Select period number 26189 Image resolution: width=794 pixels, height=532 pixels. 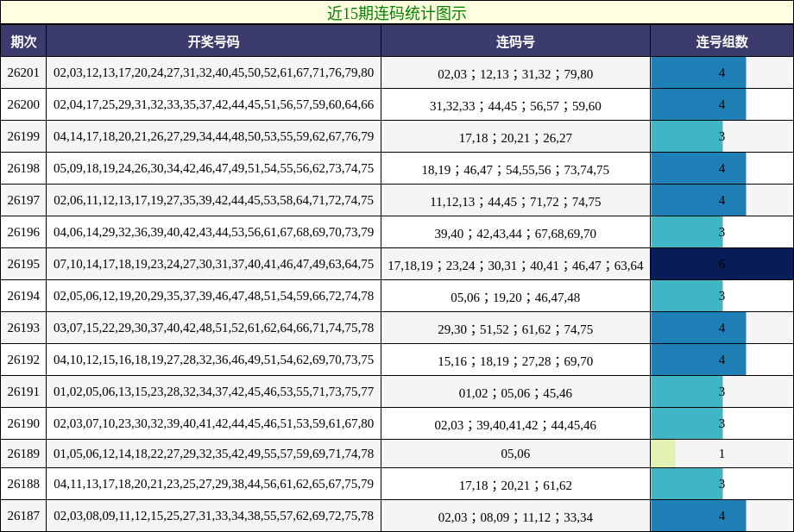(23, 454)
